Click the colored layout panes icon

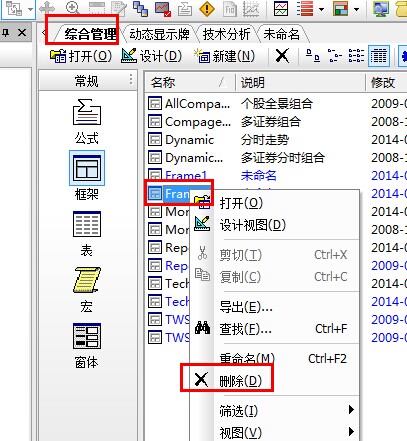(x=340, y=8)
